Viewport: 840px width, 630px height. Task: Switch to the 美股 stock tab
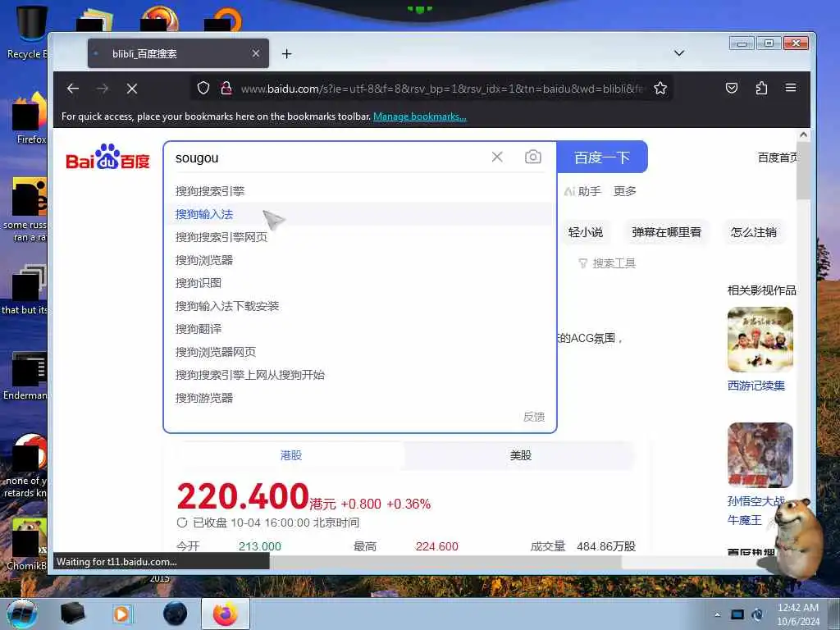coord(520,455)
